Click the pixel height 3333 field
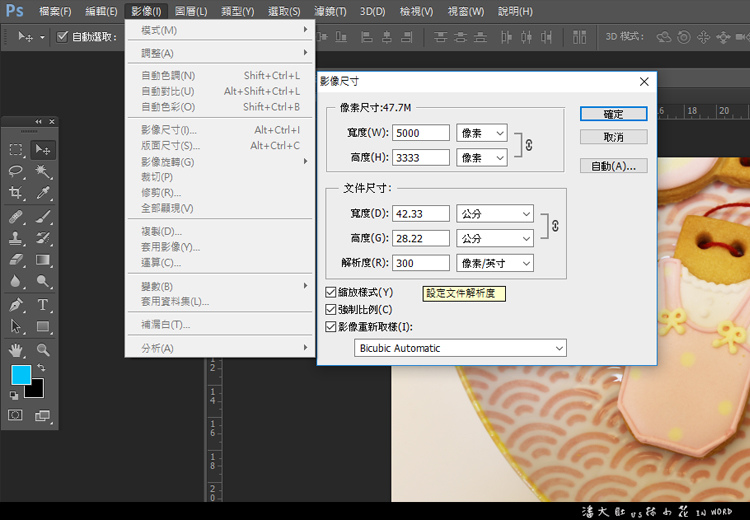 pos(421,157)
